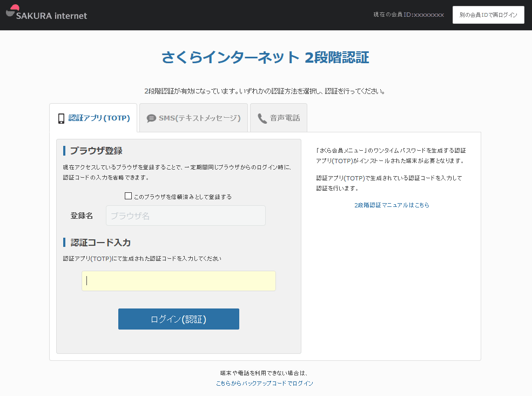Screen dimensions: 532x396
Task: Click the 現在の会員ID:xxxxxxxx text
Action: click(408, 15)
